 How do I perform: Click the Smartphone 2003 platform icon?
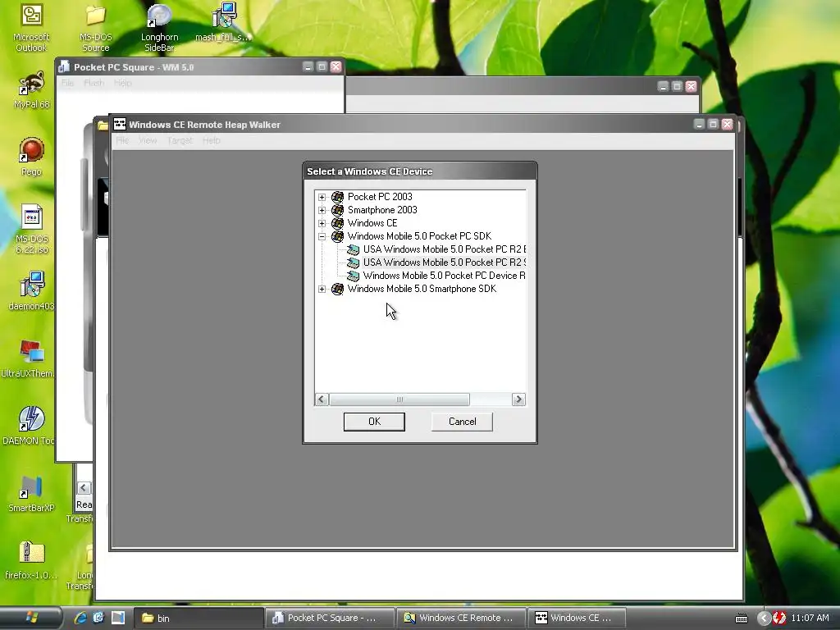(x=337, y=210)
